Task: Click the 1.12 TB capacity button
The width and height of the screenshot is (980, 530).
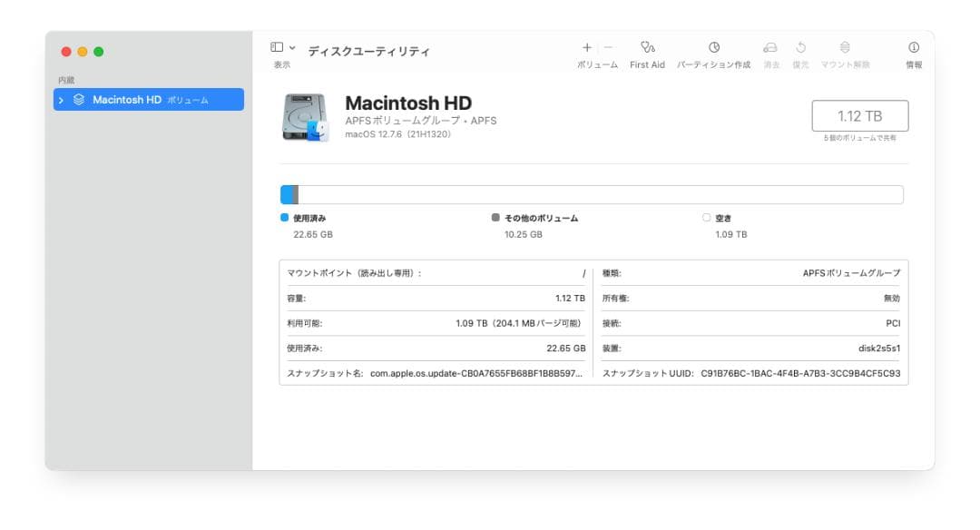Action: pos(861,115)
